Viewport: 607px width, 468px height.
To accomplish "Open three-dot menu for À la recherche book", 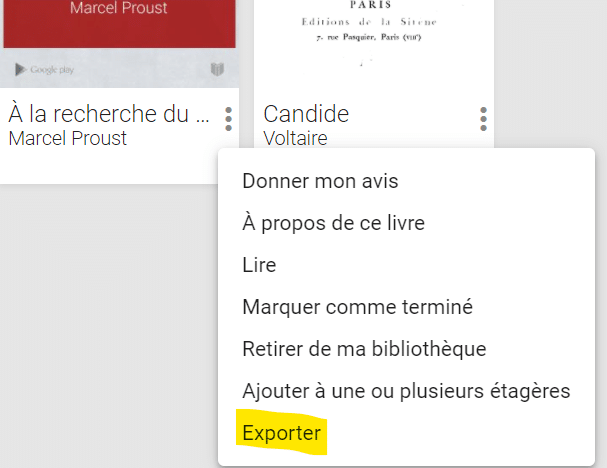I will [228, 119].
